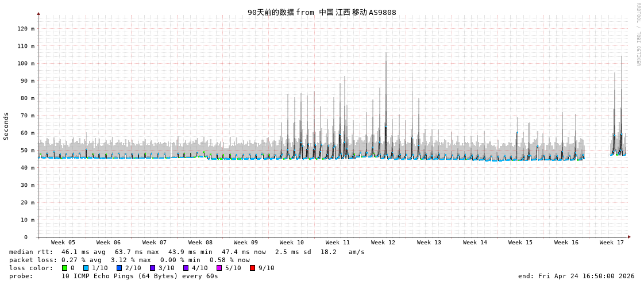
Task: Click the purple 3/10 loss swatch
Action: point(152,268)
